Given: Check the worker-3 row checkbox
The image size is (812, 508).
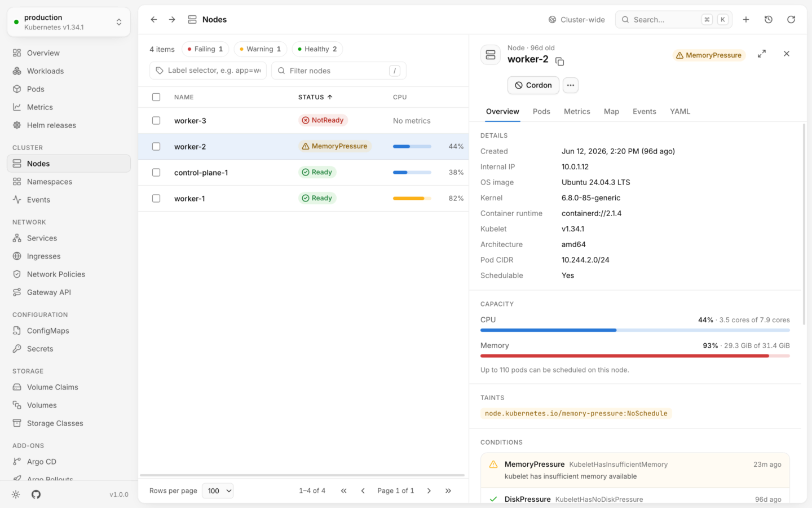Looking at the screenshot, I should tap(156, 120).
